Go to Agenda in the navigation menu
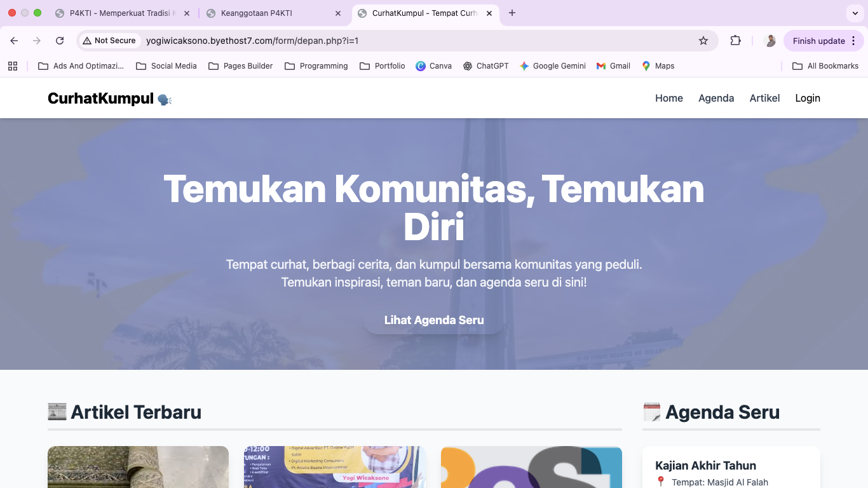868x488 pixels. click(x=716, y=98)
